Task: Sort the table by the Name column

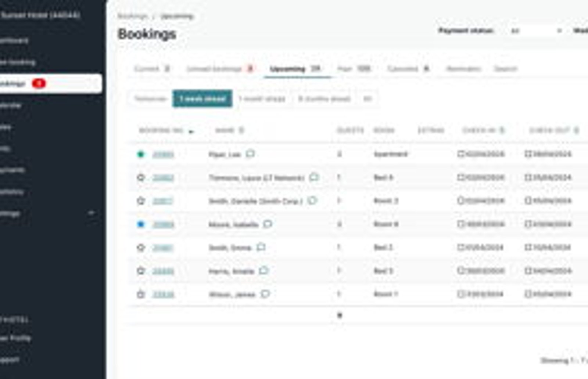Action: (229, 130)
